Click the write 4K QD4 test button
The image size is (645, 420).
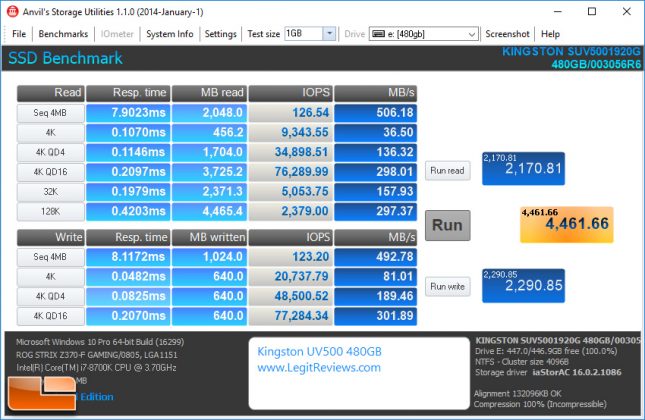coord(51,296)
